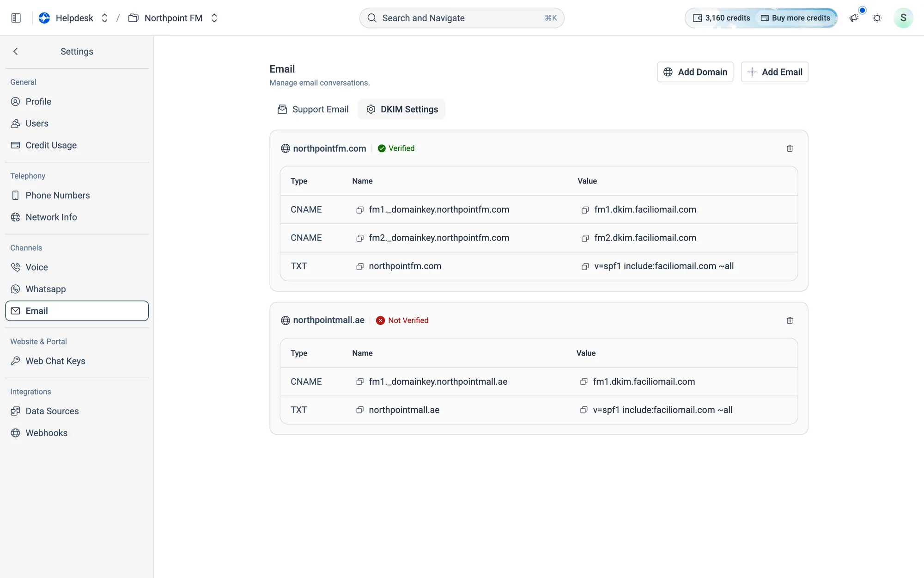Copy value fm2.dkim.faciliomail.com
The image size is (924, 578).
585,238
